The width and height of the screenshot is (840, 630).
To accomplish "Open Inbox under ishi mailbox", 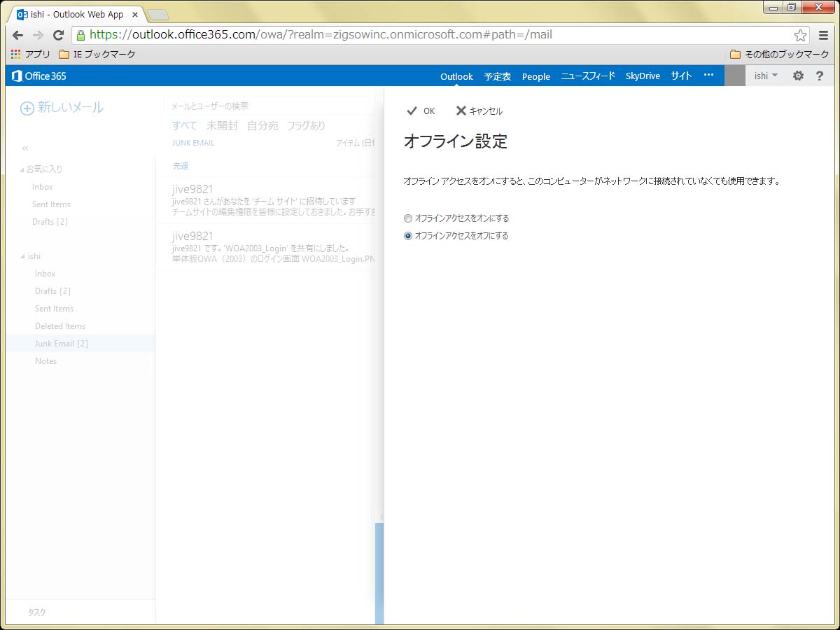I will 45,274.
